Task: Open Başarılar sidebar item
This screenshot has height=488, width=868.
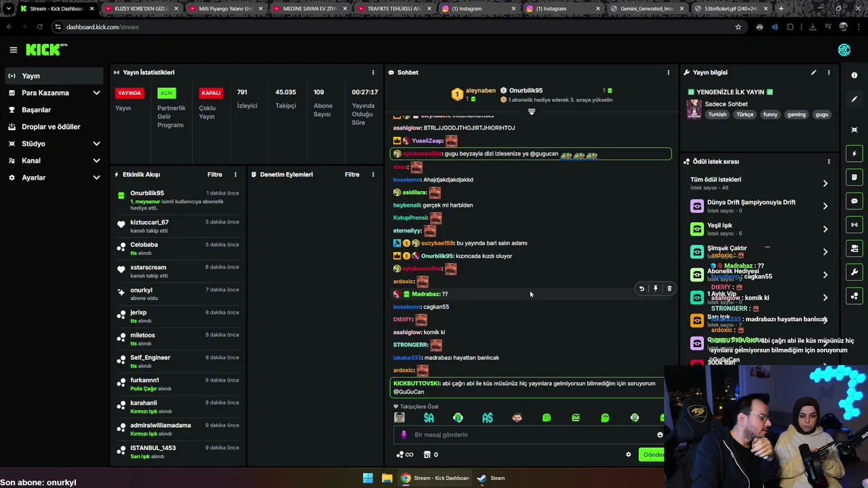Action: point(53,110)
